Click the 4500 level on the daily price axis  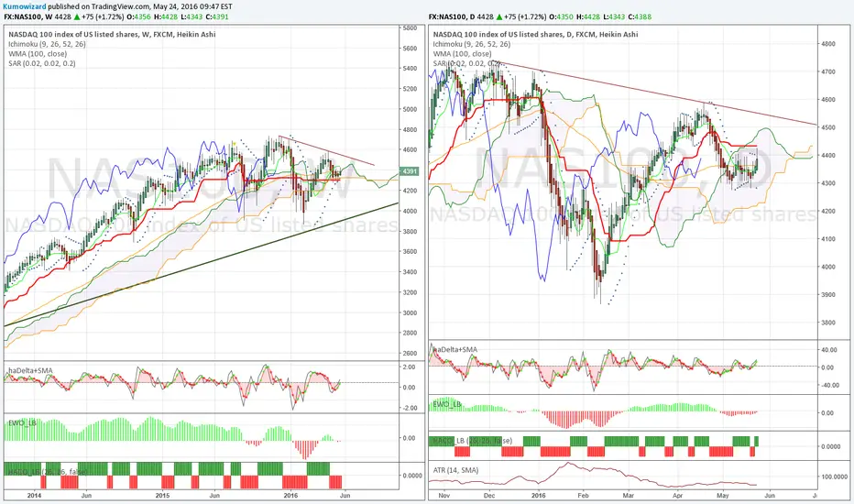pos(827,127)
